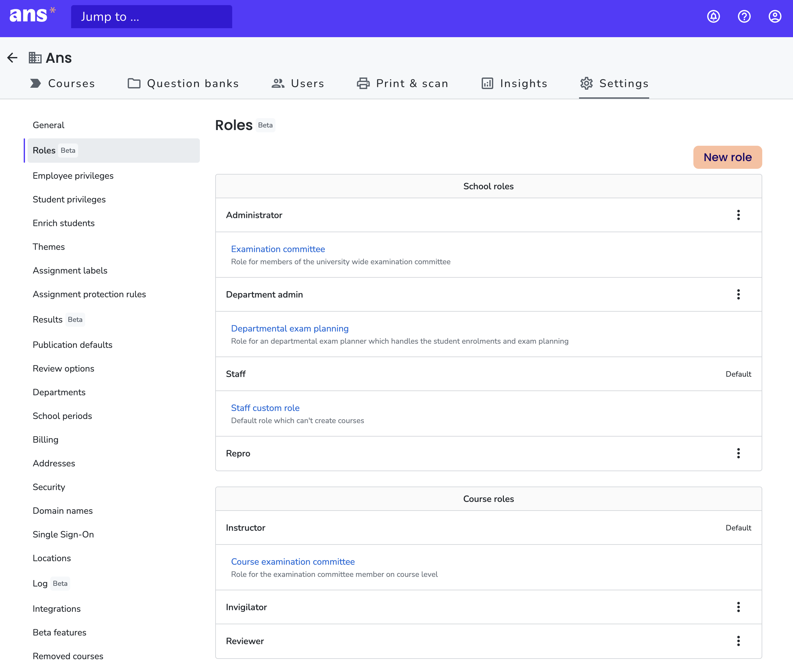Select School periods in sidebar
The image size is (793, 672).
tap(113, 416)
